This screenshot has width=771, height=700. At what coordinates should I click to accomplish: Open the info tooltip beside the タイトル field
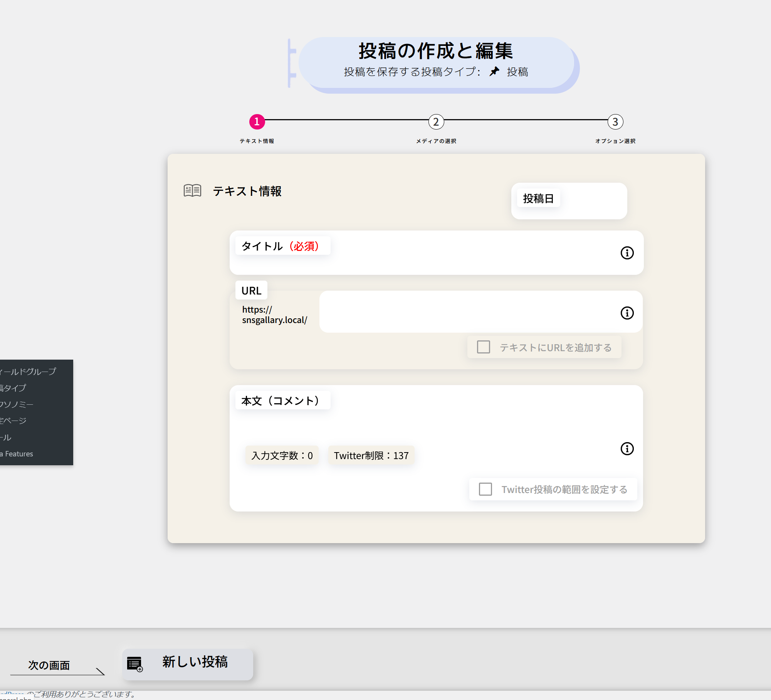627,253
